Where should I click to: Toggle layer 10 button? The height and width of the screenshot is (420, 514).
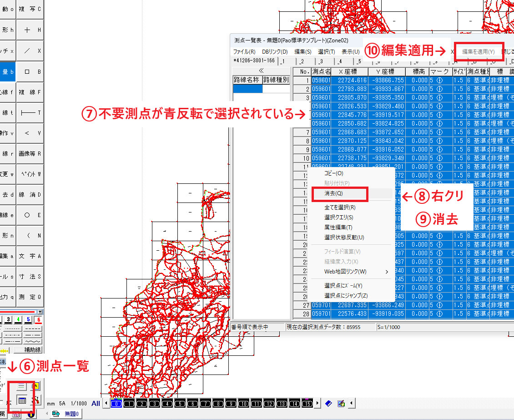pos(243,404)
